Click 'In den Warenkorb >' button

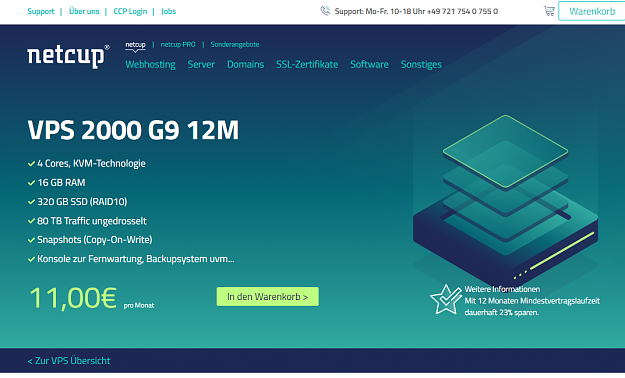coord(267,297)
